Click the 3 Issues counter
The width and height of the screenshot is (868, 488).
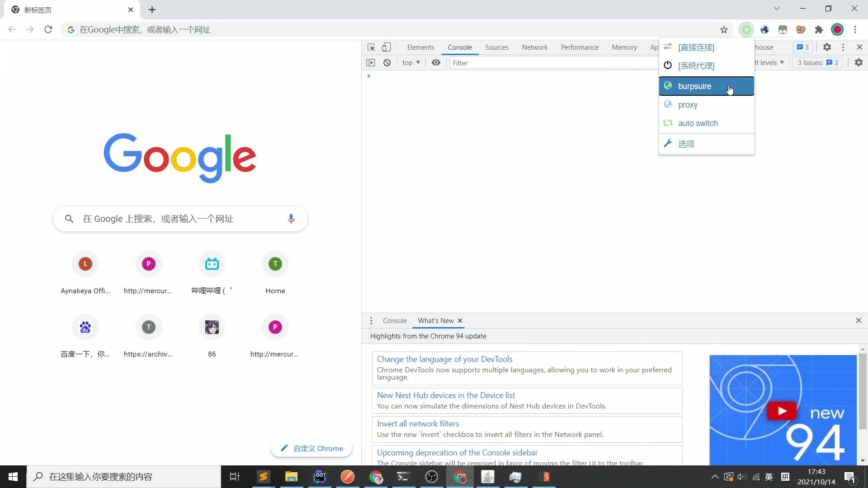click(x=817, y=63)
